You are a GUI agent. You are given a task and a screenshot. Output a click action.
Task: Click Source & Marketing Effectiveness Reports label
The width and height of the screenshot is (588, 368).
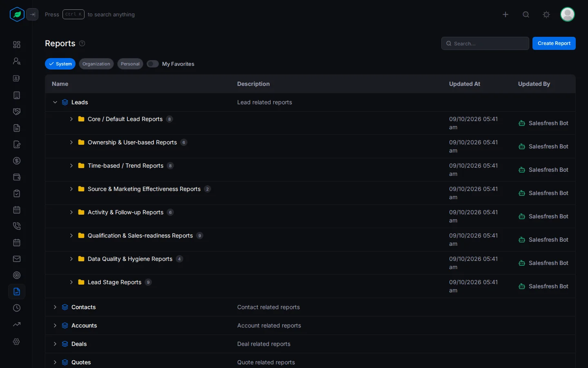(144, 189)
